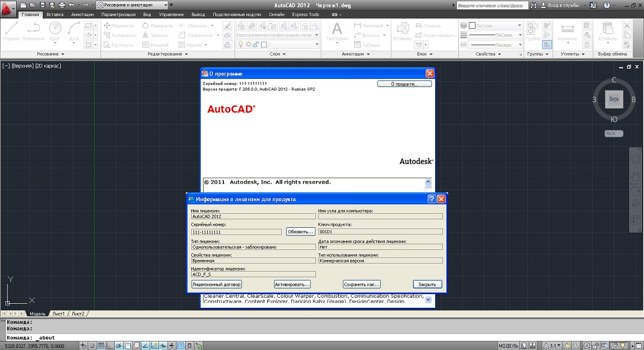This screenshot has width=644, height=350.
Task: Toggle the group selection button in Группы panel
Action: pyautogui.click(x=547, y=45)
